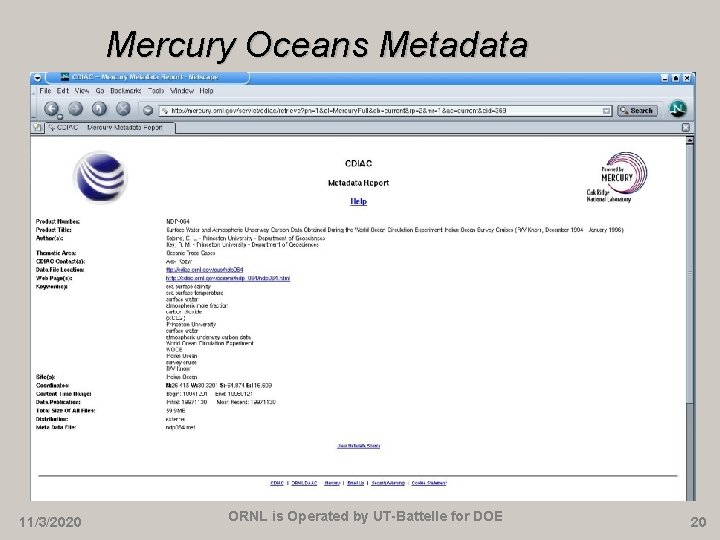The image size is (720, 540).
Task: Open the Web Page(s) http link
Action: click(x=228, y=278)
